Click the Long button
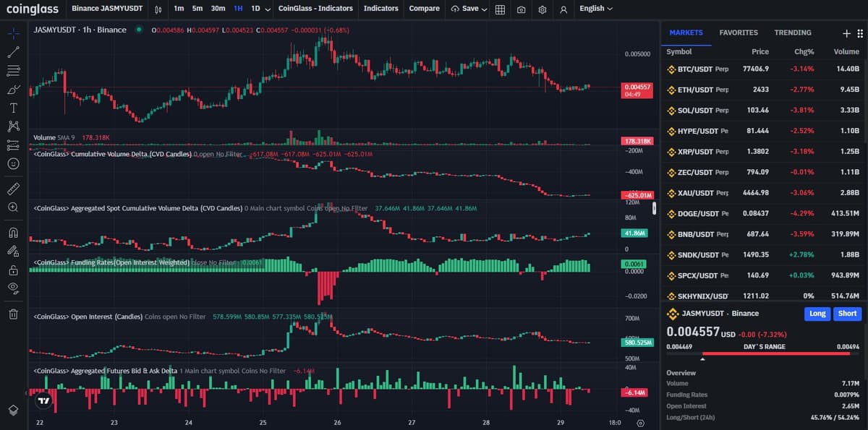The height and width of the screenshot is (430, 868). pyautogui.click(x=817, y=314)
